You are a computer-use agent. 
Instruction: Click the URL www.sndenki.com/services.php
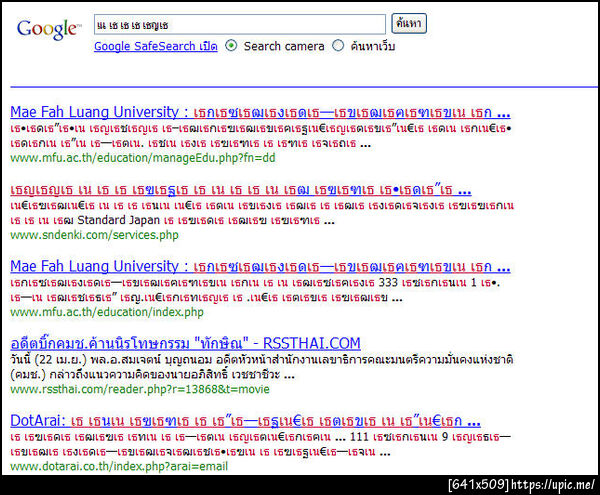(x=95, y=235)
